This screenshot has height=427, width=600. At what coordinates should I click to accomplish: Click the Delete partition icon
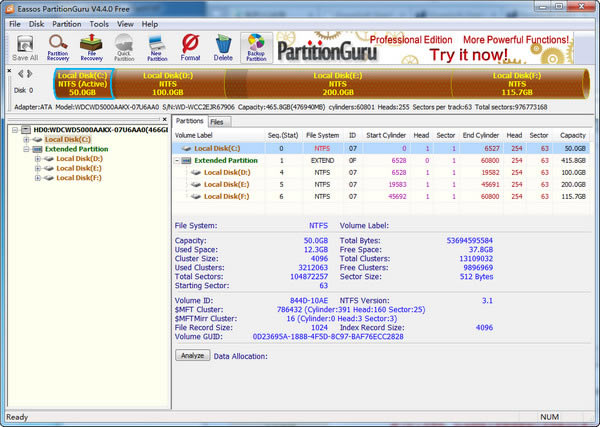[223, 48]
